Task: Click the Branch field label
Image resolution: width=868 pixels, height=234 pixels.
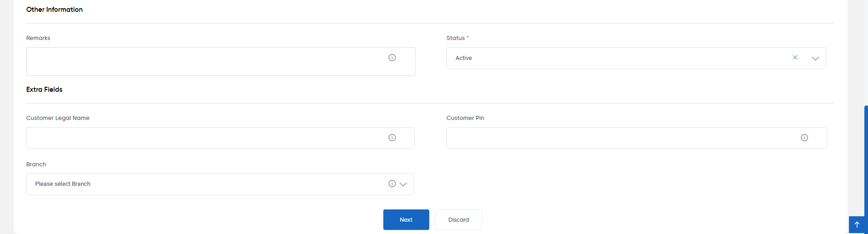Action: 36,164
